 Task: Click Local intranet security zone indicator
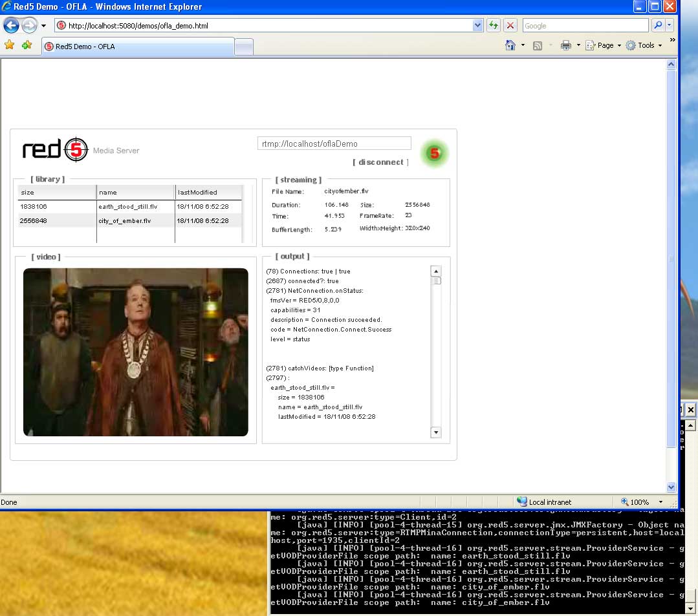544,502
